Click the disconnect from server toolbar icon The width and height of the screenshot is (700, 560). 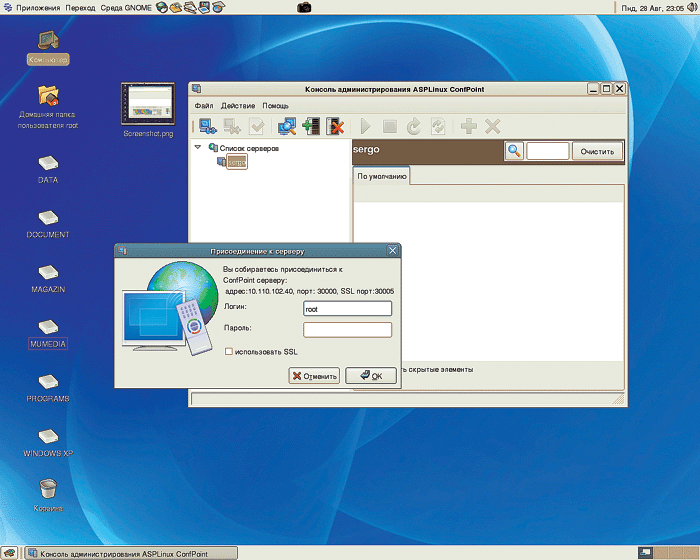(232, 126)
